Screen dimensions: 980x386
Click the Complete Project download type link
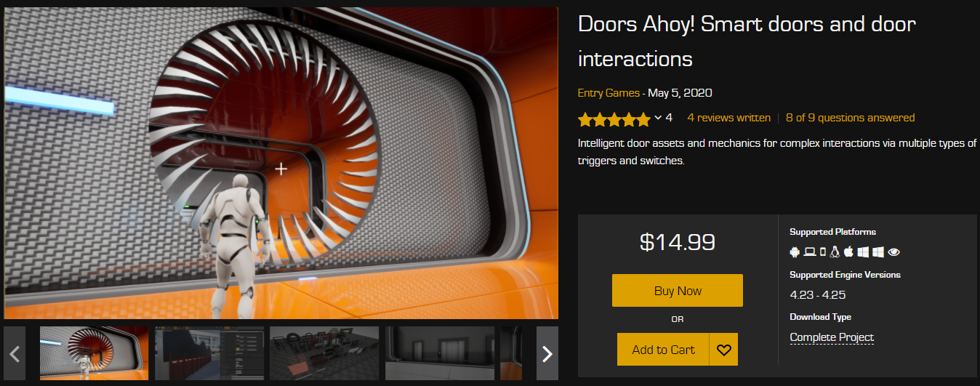832,337
